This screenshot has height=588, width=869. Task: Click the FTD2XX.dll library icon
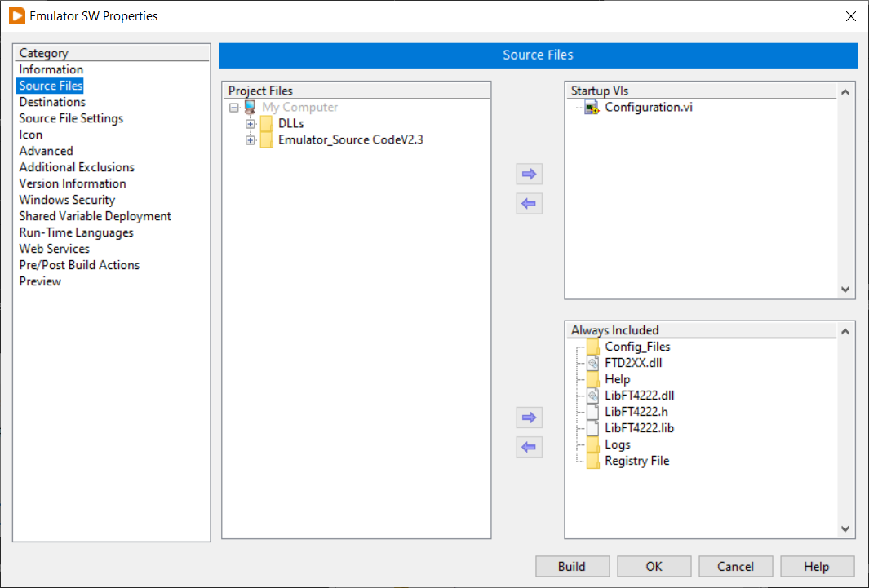592,362
